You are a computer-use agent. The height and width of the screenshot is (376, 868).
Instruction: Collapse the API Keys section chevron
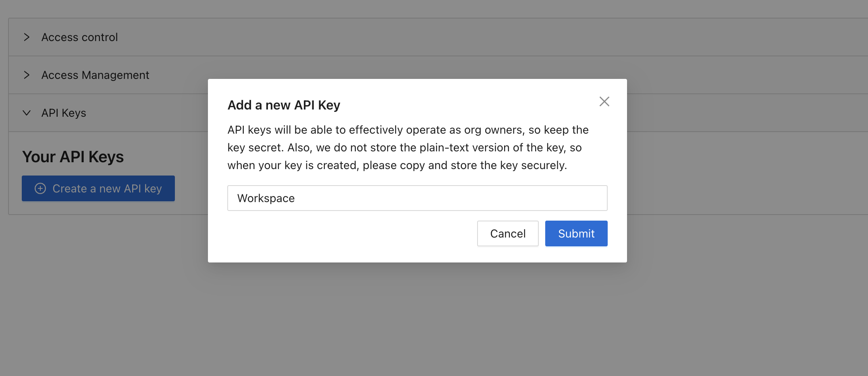[27, 113]
